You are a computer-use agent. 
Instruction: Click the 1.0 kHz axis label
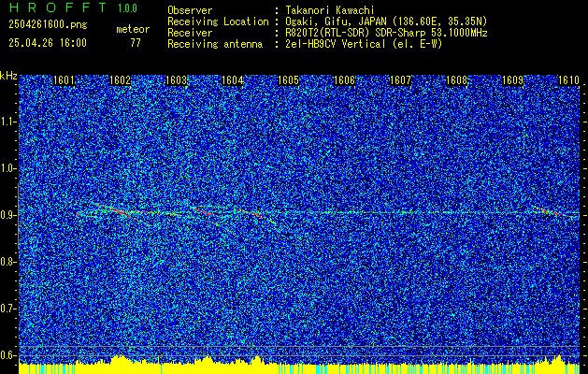coord(7,168)
